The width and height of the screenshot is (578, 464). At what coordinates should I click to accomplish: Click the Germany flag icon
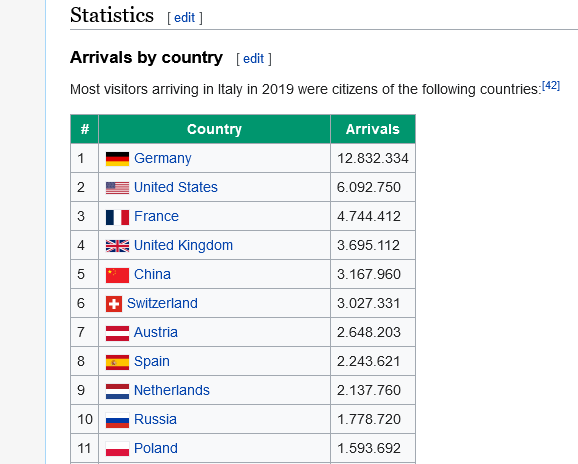117,159
